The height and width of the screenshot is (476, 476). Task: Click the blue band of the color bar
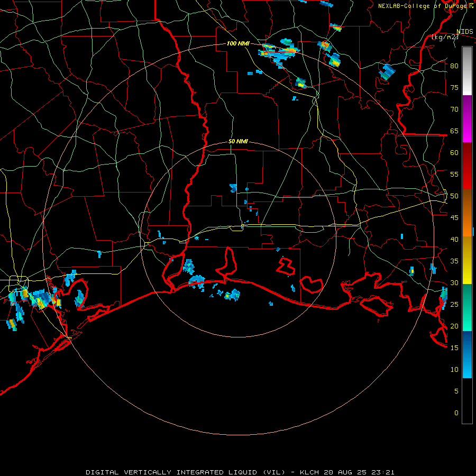pyautogui.click(x=467, y=354)
